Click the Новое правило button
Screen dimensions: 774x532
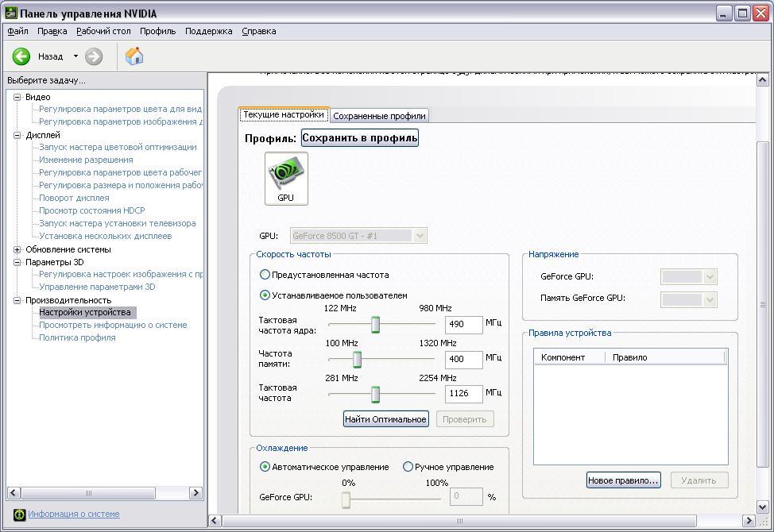[x=623, y=480]
